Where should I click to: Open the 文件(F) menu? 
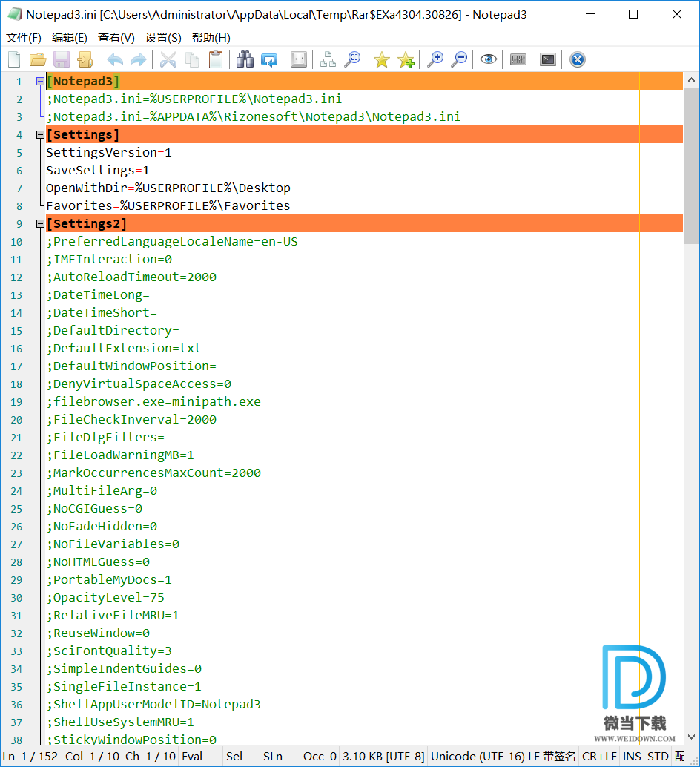pos(24,38)
